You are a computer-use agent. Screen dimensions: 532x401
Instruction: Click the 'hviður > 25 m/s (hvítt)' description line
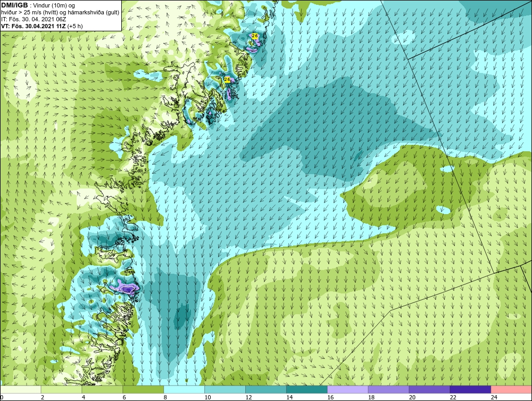[x=61, y=13]
